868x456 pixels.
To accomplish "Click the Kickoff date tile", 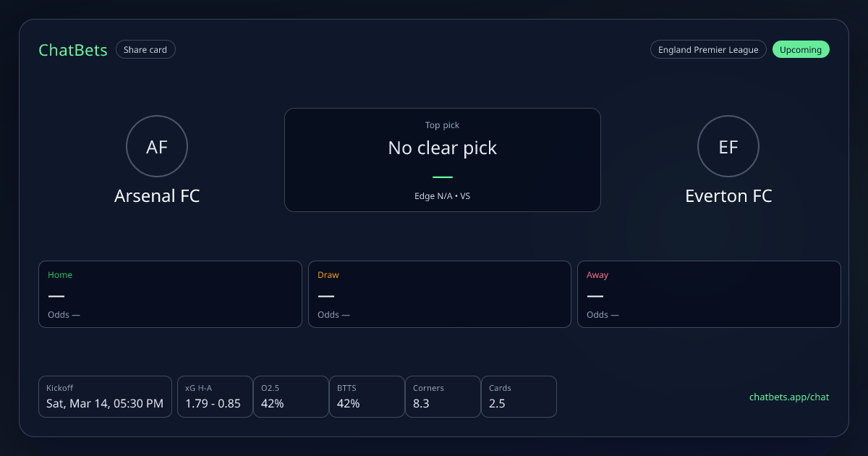I will (105, 397).
